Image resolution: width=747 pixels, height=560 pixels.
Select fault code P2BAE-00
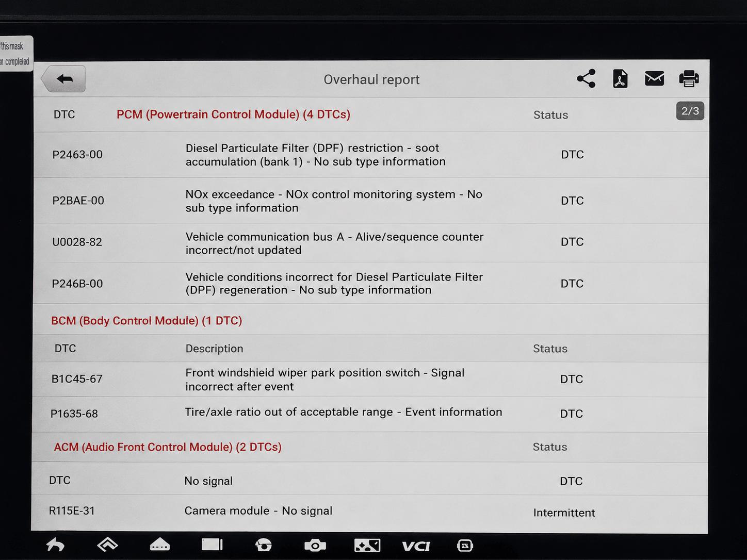[78, 201]
